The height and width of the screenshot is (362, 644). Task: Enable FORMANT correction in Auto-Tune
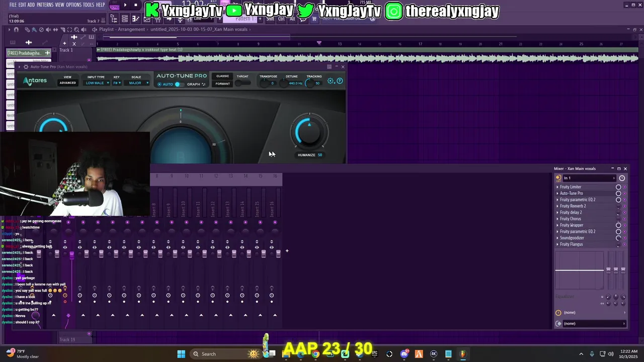coord(222,84)
